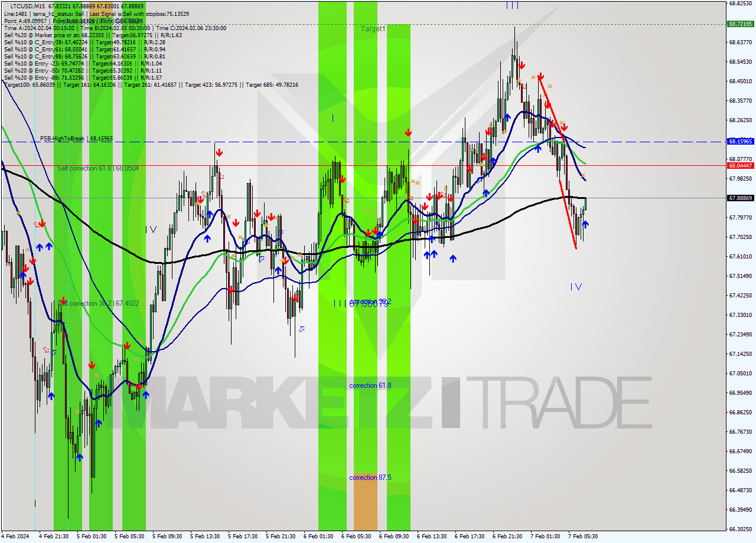Viewport: 756px width, 543px height.
Task: Click the '6 Feb 01:30' time axis label
Action: (x=318, y=537)
